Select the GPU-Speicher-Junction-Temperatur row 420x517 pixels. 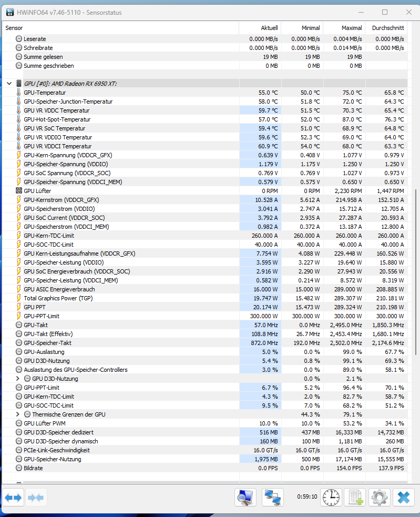tap(204, 102)
